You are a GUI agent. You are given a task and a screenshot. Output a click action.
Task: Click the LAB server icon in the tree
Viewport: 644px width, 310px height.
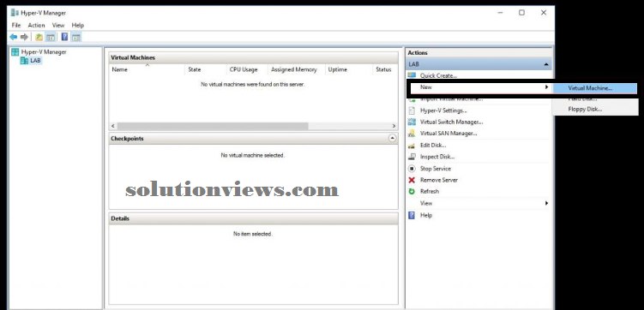coord(24,61)
